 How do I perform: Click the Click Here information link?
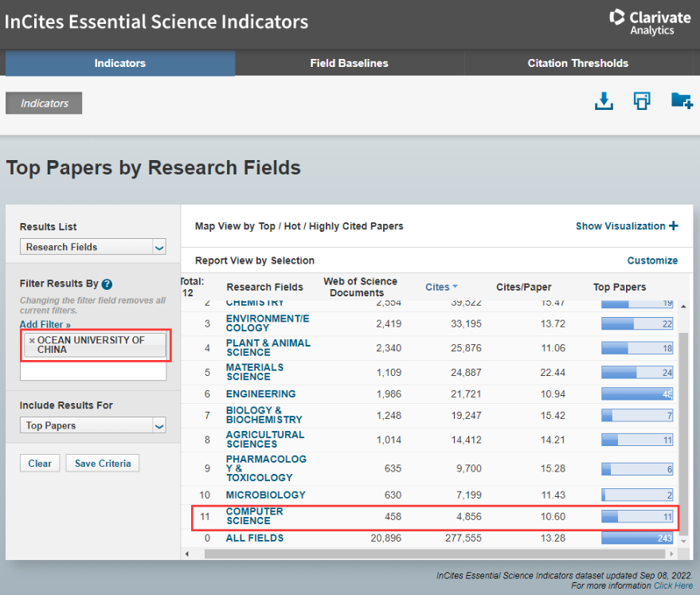[x=673, y=585]
